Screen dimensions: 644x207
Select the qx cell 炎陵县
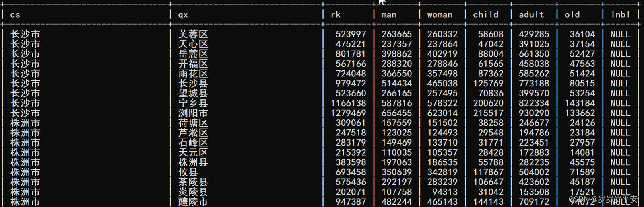193,192
